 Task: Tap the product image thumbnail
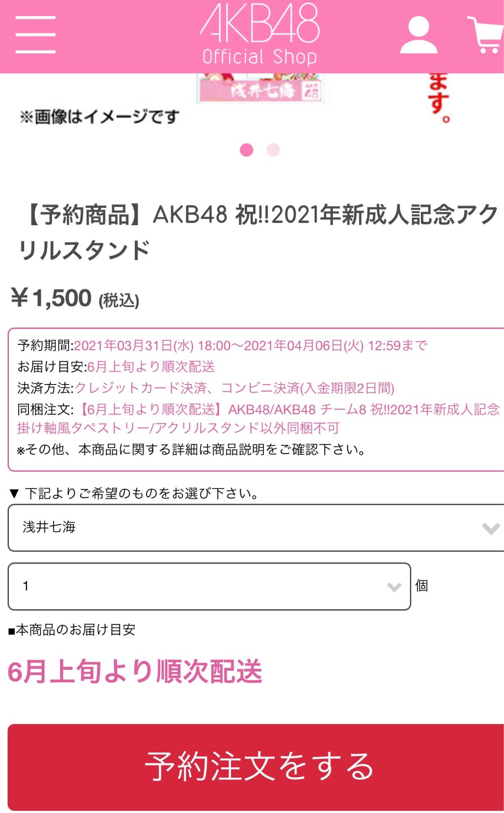point(260,89)
